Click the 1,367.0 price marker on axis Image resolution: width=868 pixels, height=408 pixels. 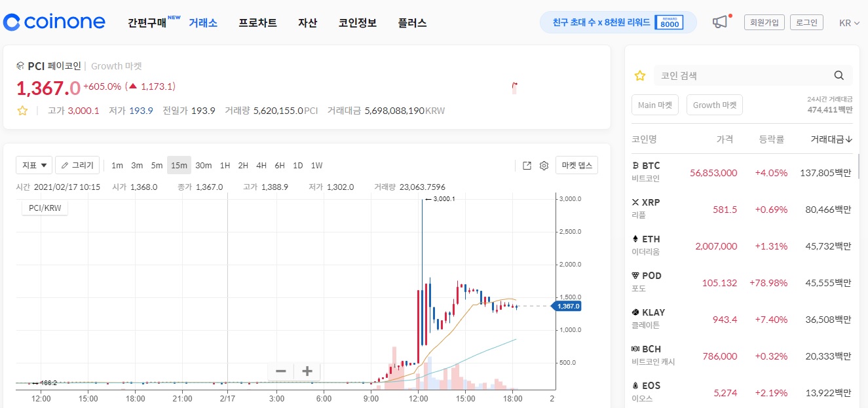pos(567,306)
